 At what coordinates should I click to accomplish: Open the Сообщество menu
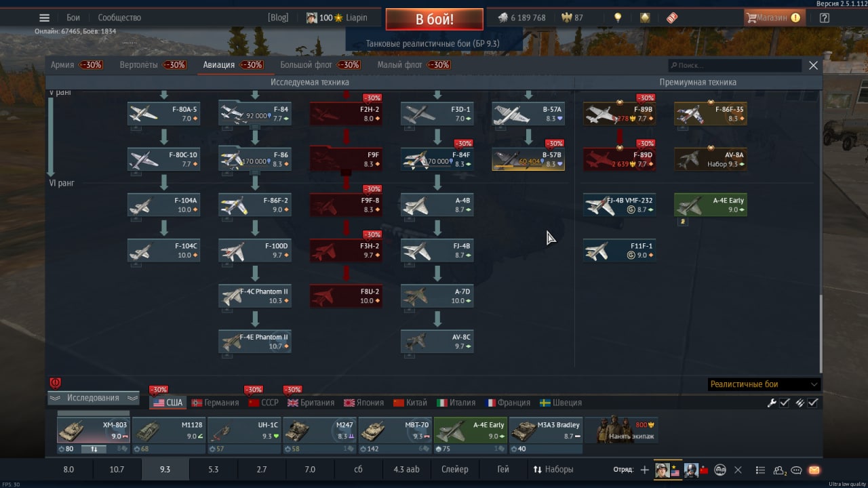[x=119, y=18]
